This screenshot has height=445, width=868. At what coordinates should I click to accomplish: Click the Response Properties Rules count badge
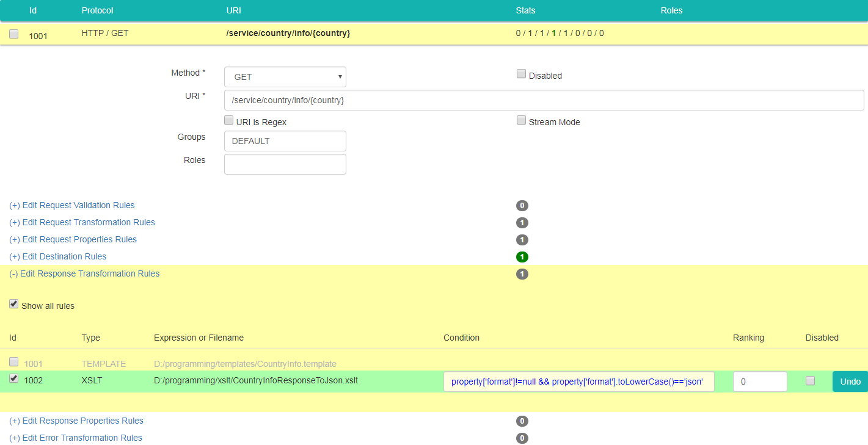[522, 421]
